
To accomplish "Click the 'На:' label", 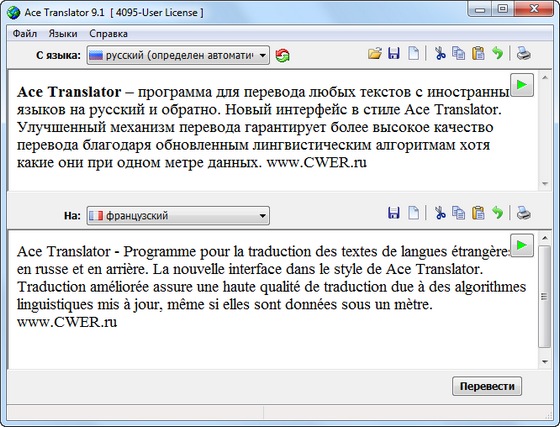I will (x=72, y=216).
